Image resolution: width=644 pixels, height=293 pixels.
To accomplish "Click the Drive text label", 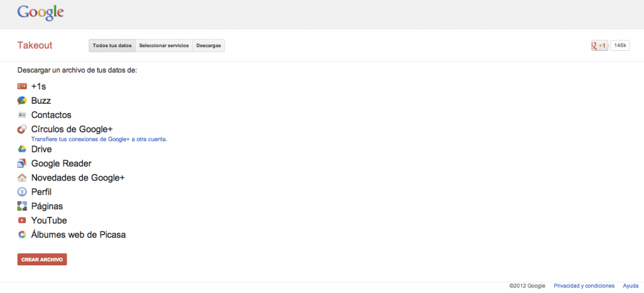I will [42, 150].
